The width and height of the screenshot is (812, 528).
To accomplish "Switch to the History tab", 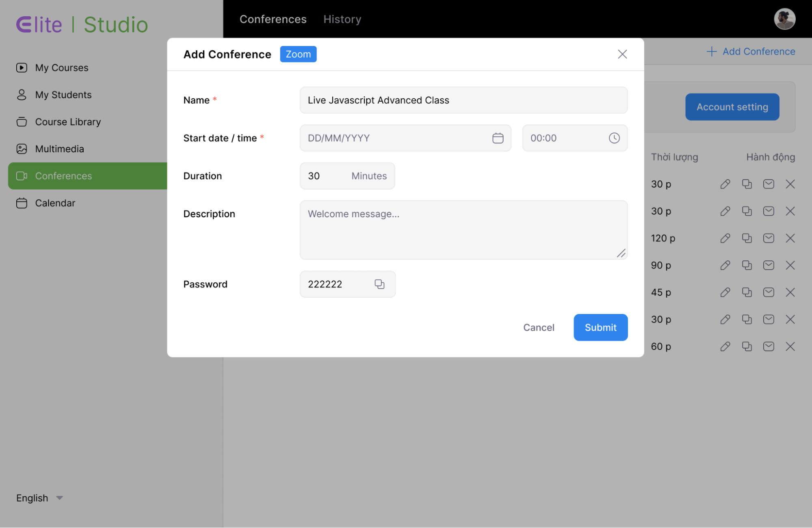I will [342, 19].
